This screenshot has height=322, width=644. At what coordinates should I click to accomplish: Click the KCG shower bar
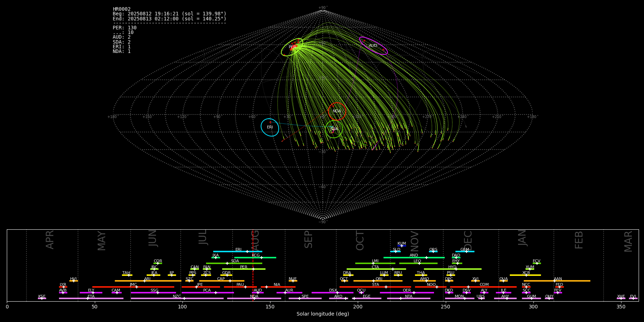[255, 257]
